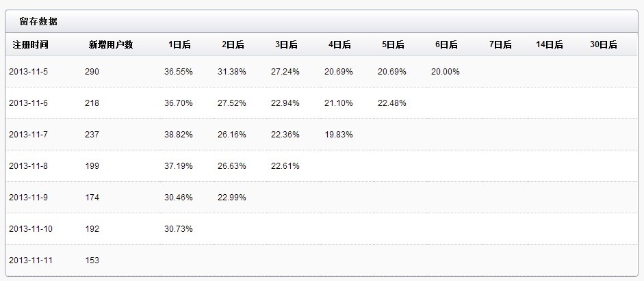Image resolution: width=644 pixels, height=281 pixels.
Task: Select the 2013-11-11 date cell
Action: click(x=31, y=260)
